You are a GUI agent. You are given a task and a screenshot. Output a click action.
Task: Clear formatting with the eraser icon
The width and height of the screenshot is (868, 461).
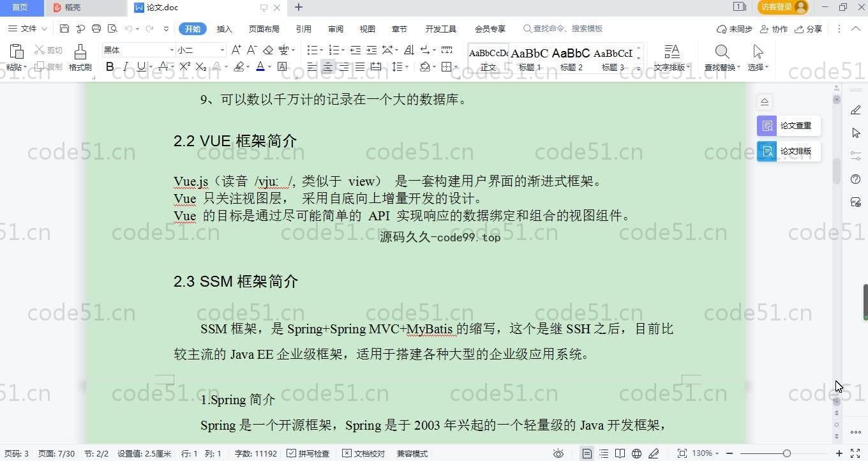[x=268, y=50]
